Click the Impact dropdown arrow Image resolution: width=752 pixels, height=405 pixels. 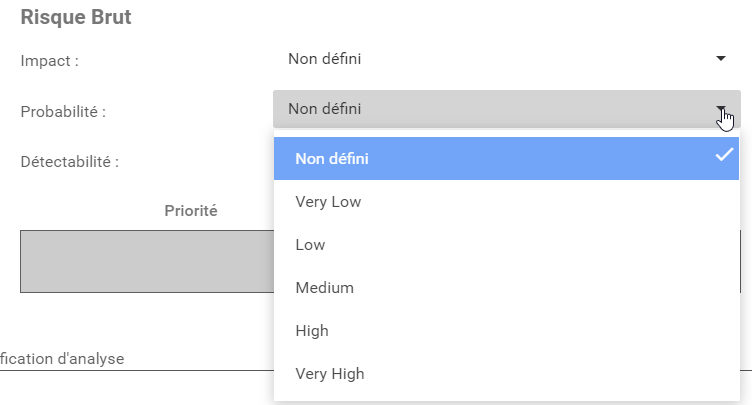(720, 59)
